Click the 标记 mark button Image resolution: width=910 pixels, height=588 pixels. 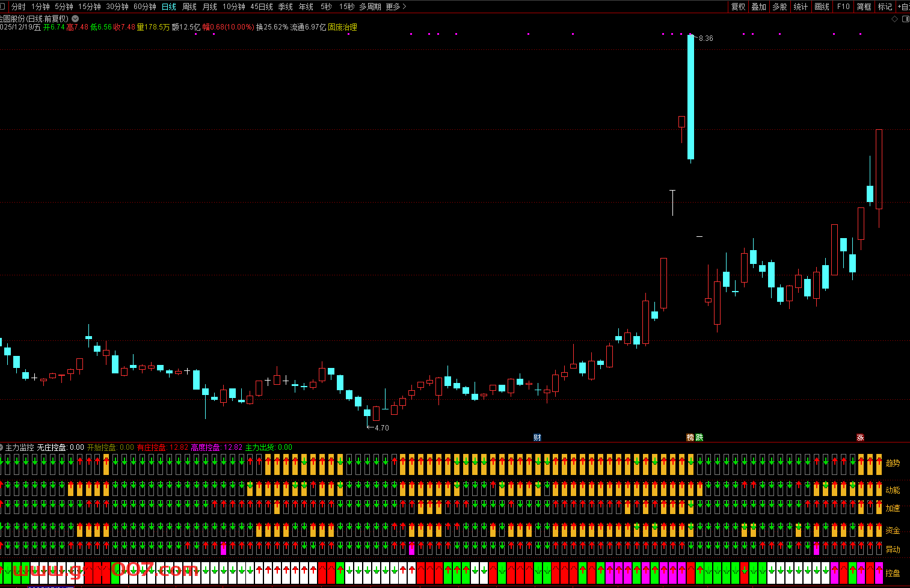coord(885,7)
